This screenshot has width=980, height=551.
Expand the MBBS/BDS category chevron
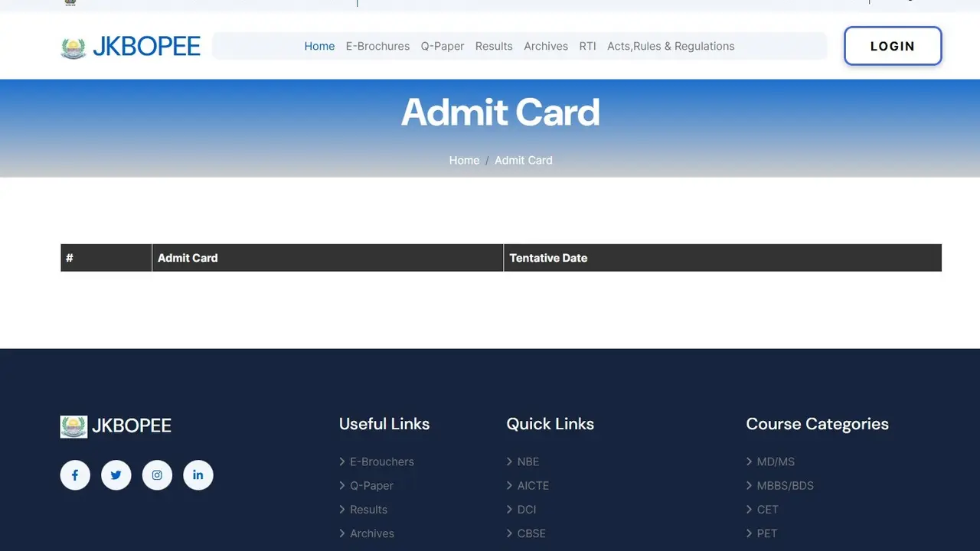(786, 485)
